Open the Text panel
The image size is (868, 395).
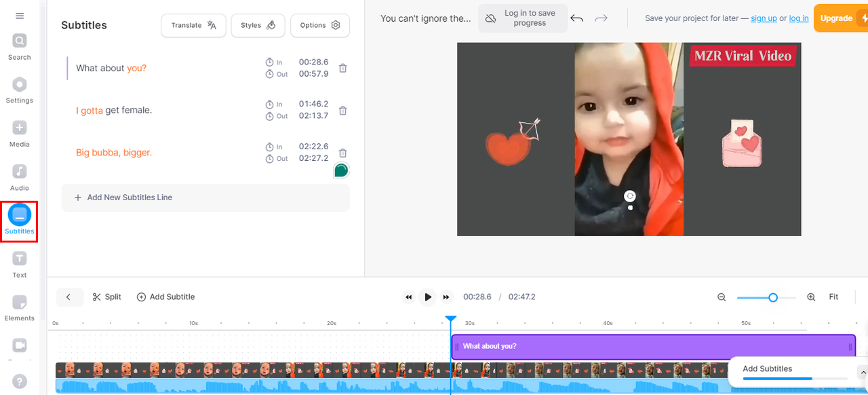click(20, 265)
